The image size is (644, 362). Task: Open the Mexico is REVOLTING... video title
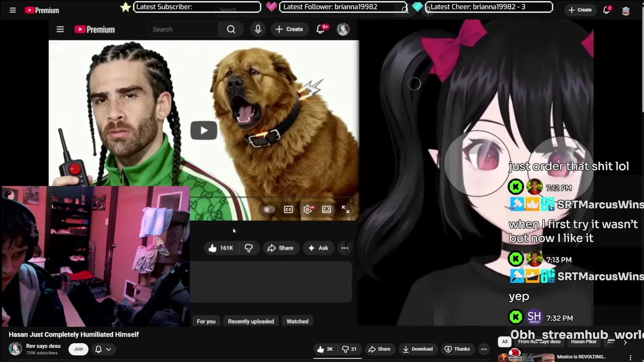[x=581, y=357]
